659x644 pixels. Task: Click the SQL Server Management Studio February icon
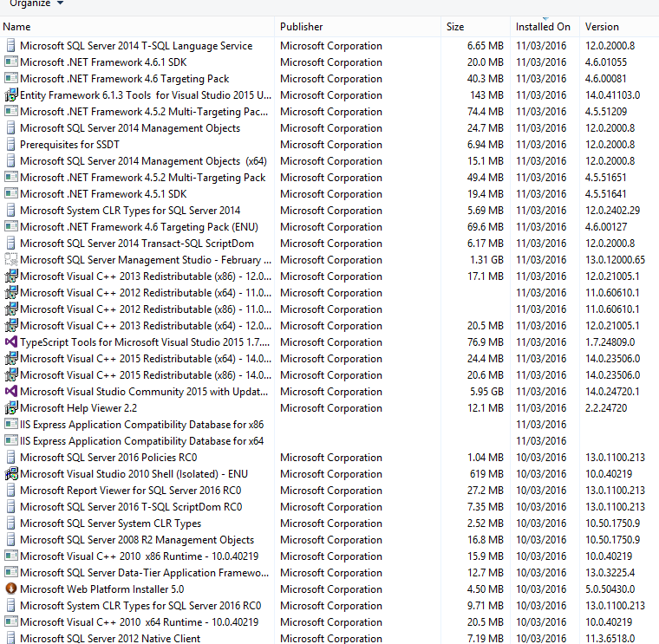pyautogui.click(x=11, y=260)
